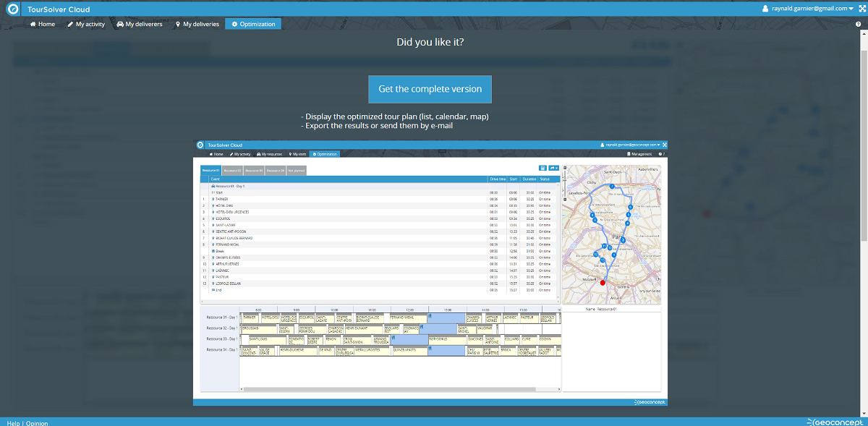The image size is (868, 426).
Task: Open the help question mark icon
Action: (x=859, y=24)
